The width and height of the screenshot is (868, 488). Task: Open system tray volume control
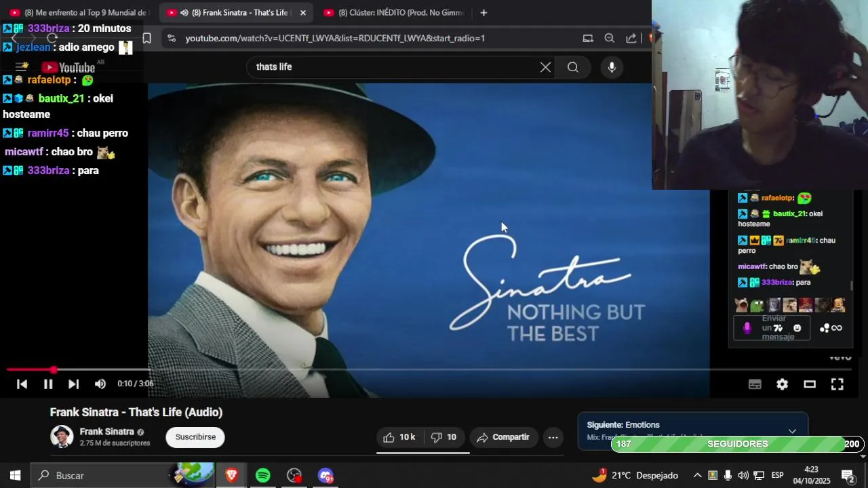[x=743, y=476]
